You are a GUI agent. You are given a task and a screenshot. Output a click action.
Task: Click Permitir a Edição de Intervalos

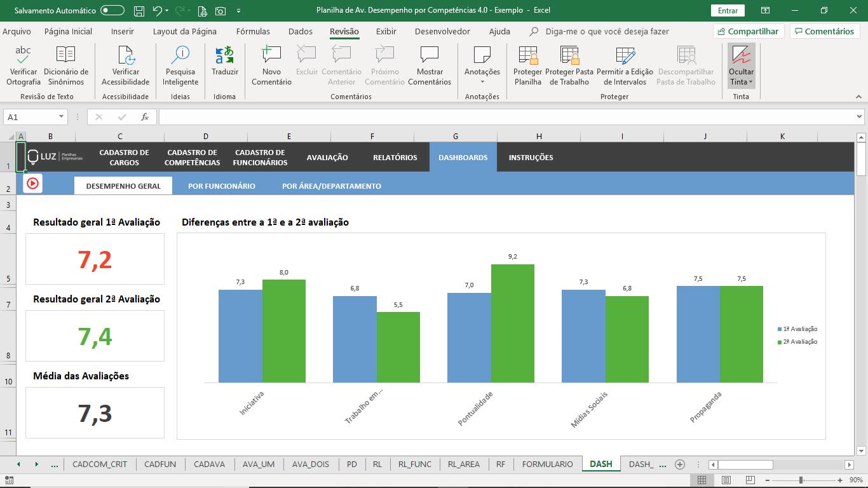[x=625, y=65]
